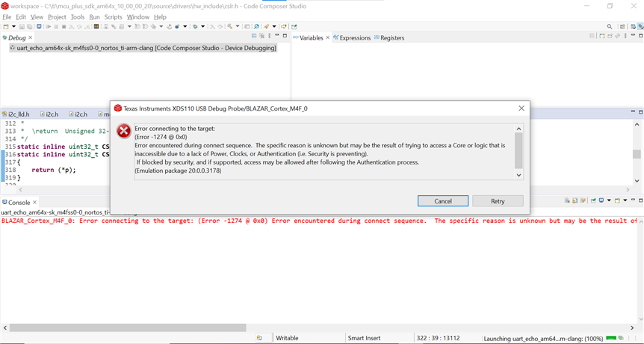Click the Clear Console icon

click(x=567, y=200)
